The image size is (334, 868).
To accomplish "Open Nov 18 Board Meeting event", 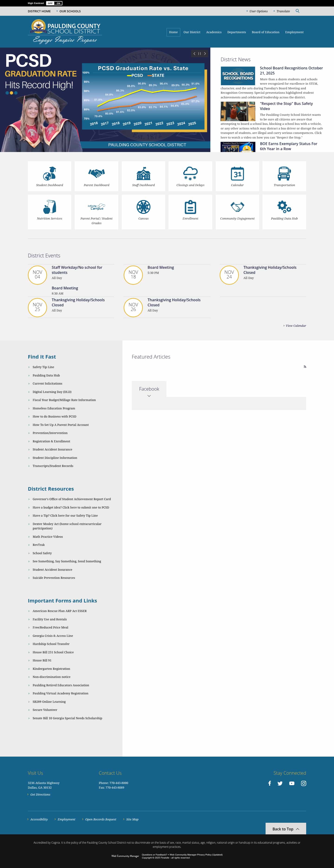I will pos(161,267).
